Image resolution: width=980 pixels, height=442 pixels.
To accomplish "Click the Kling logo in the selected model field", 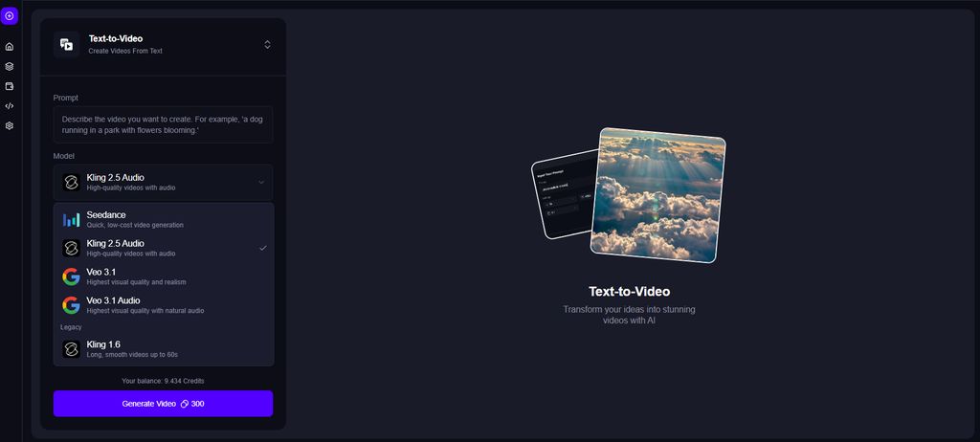I will click(71, 183).
